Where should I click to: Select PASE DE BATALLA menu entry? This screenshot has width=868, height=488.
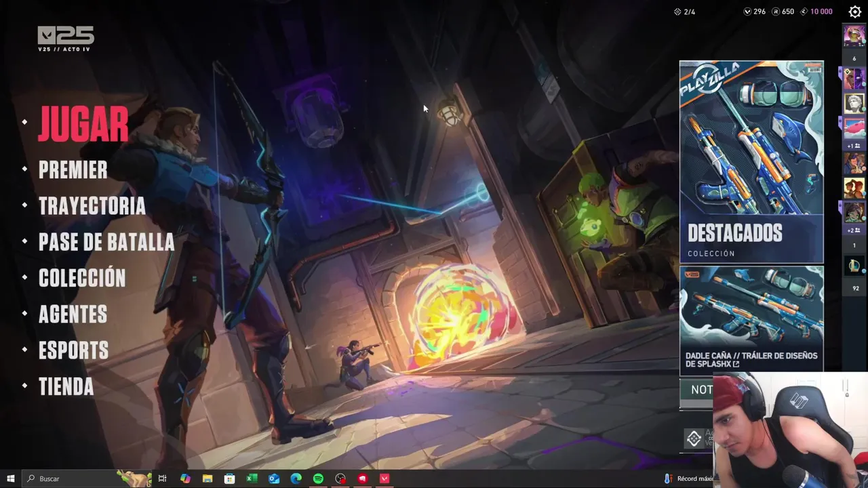point(106,242)
